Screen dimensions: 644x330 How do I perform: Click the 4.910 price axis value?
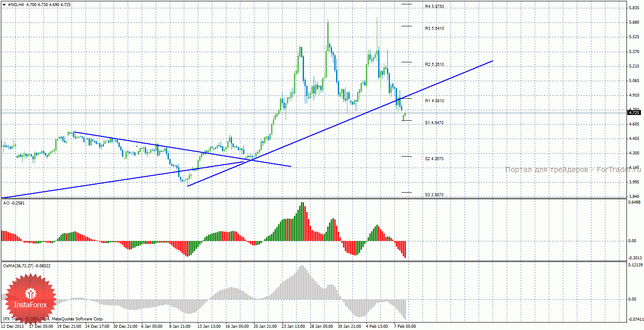click(634, 95)
